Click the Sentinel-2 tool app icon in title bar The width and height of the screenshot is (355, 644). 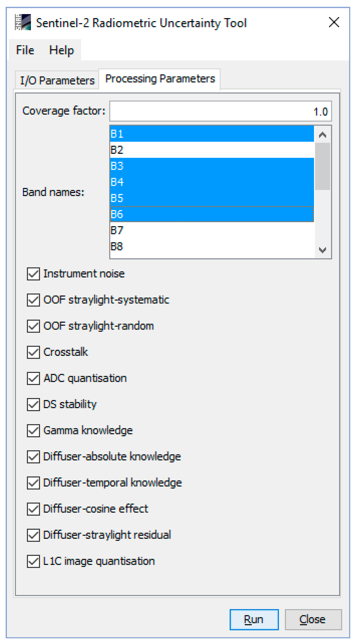23,23
